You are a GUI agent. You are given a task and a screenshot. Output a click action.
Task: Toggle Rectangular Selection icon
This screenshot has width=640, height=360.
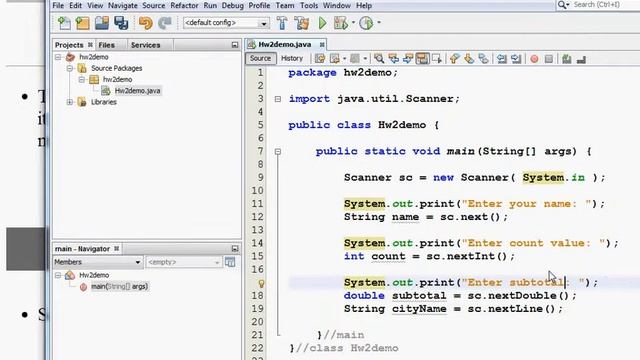(437, 59)
